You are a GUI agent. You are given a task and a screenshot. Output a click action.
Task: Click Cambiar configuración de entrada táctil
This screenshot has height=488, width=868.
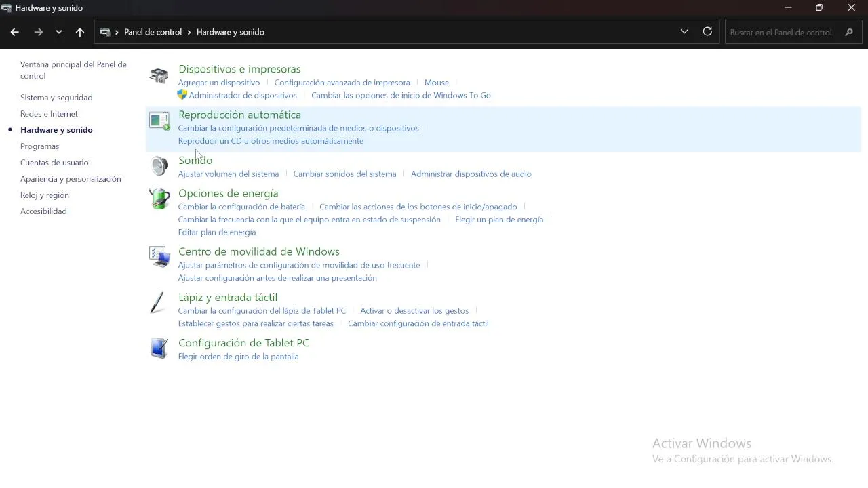point(418,324)
